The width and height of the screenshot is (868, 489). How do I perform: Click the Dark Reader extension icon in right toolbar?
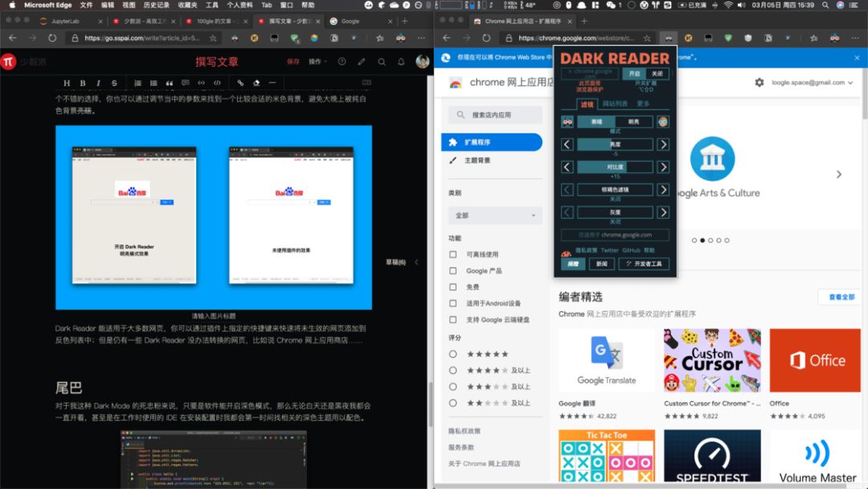669,39
